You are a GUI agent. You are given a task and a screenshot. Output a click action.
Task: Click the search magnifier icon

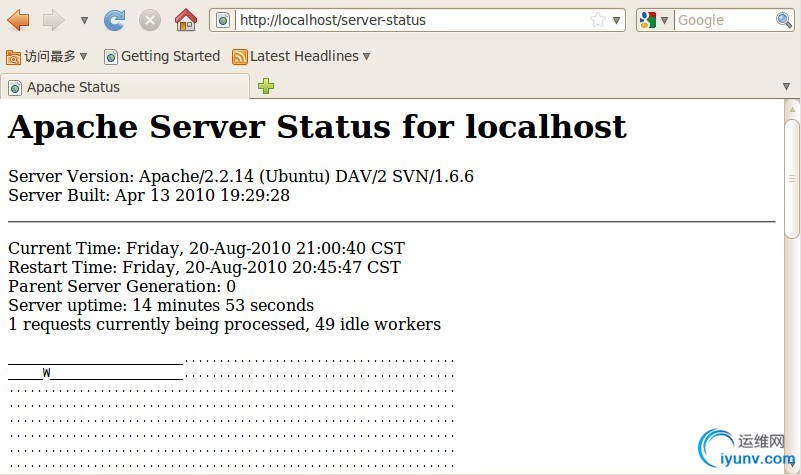click(x=784, y=20)
